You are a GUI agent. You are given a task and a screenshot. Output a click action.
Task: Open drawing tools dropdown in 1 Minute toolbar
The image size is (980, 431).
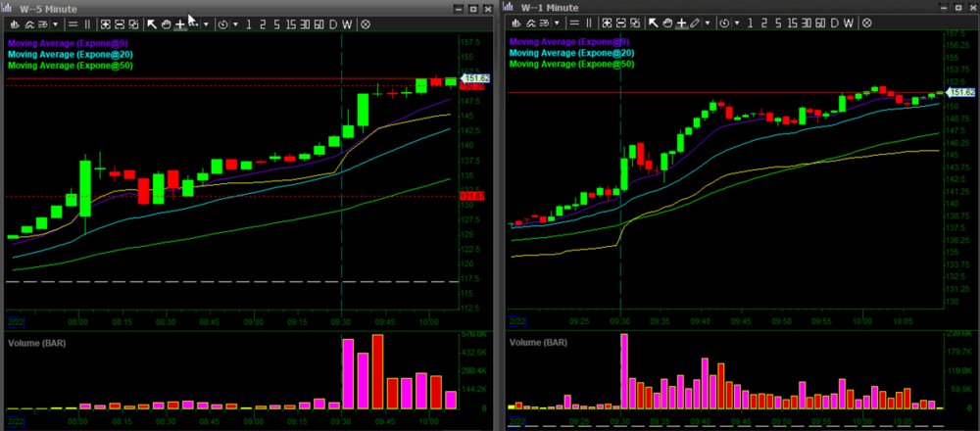click(x=707, y=24)
